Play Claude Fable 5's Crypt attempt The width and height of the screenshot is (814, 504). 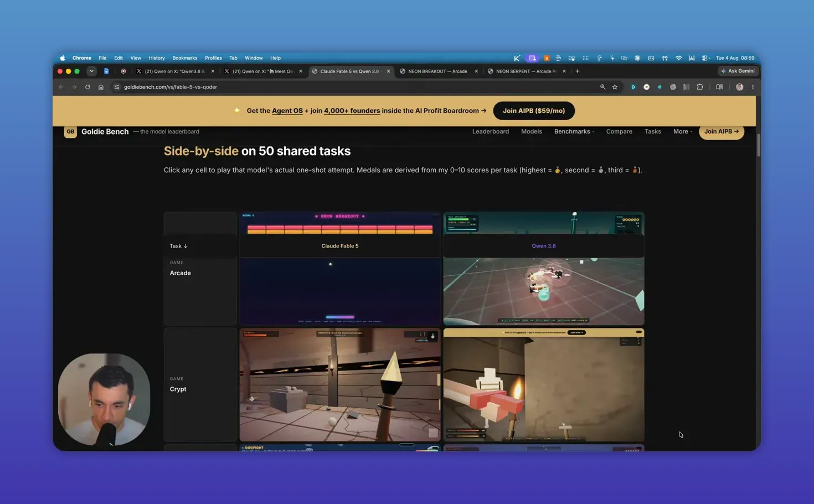point(340,385)
